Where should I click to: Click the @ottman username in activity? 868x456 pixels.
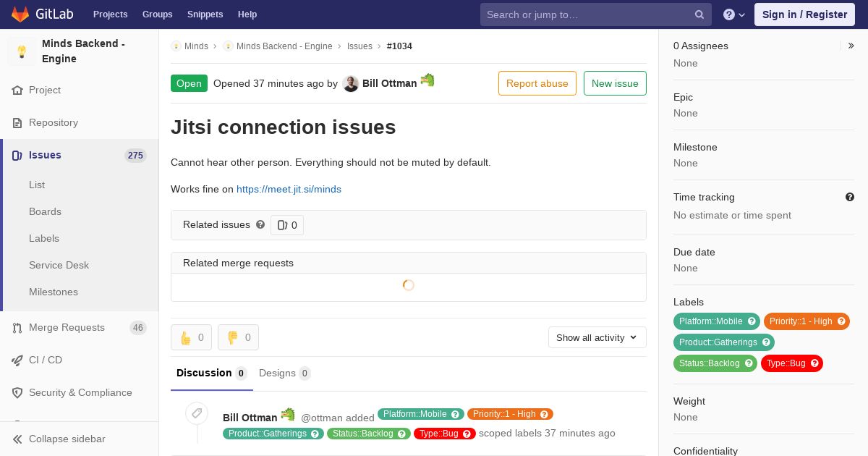coord(322,418)
